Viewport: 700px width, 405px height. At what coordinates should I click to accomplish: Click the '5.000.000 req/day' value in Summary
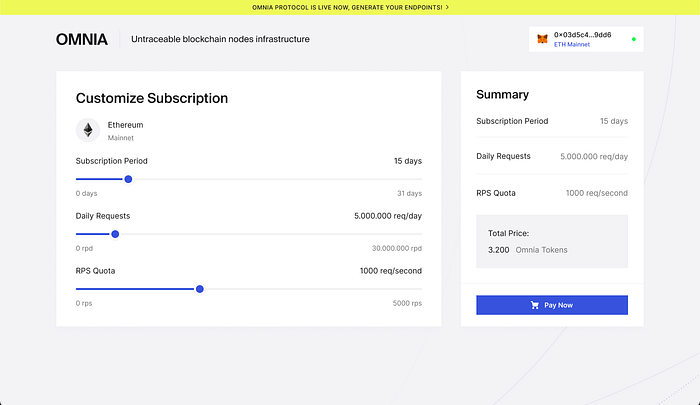(594, 157)
